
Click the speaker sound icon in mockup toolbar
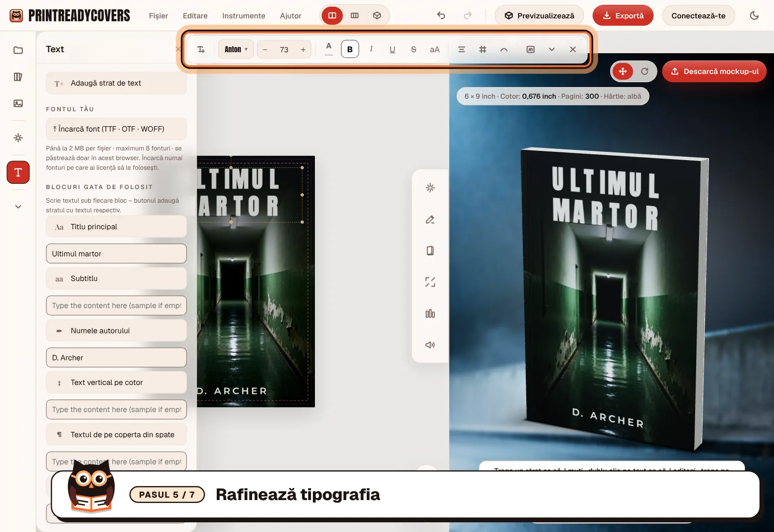430,345
